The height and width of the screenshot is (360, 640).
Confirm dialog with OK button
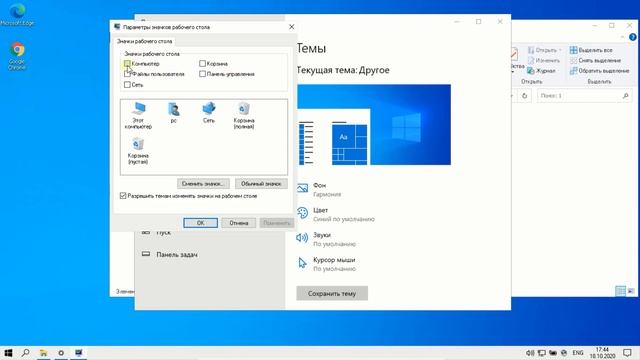click(200, 223)
